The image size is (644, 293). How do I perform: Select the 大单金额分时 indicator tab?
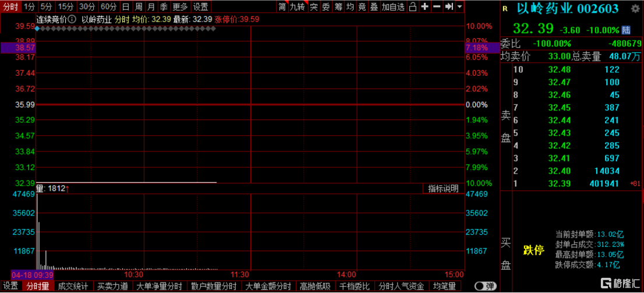click(268, 286)
